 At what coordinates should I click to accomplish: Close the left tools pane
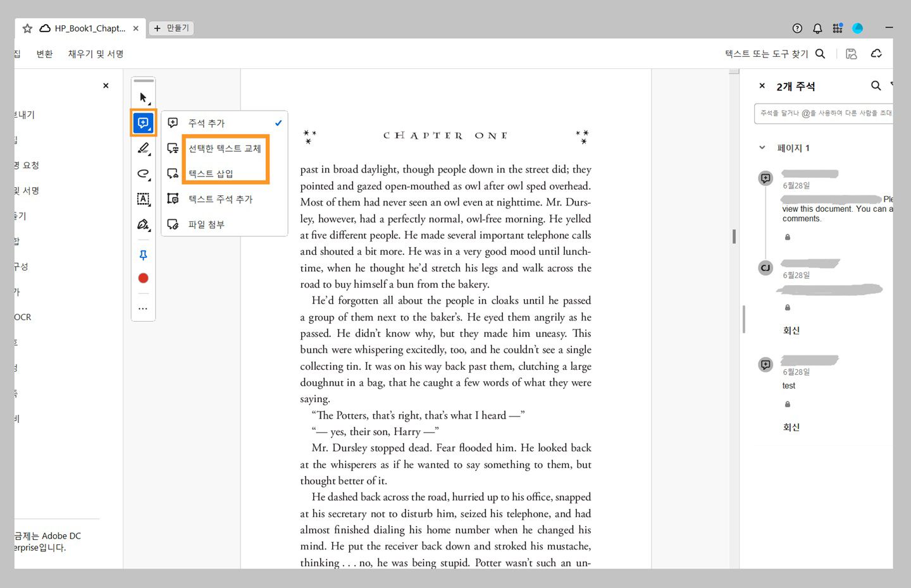pos(106,85)
